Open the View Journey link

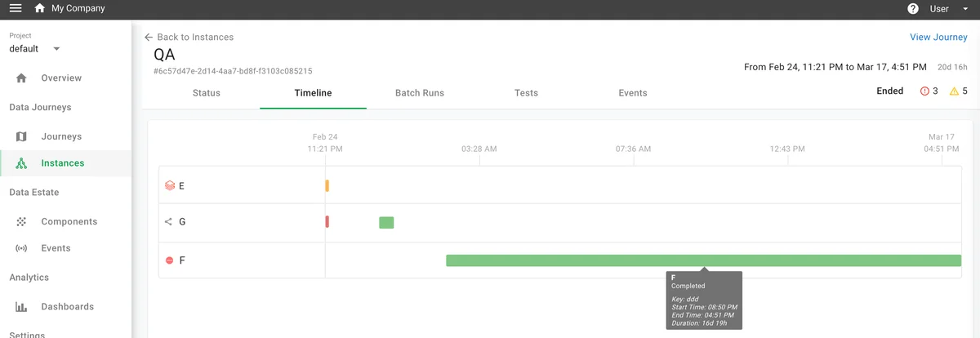click(x=938, y=38)
